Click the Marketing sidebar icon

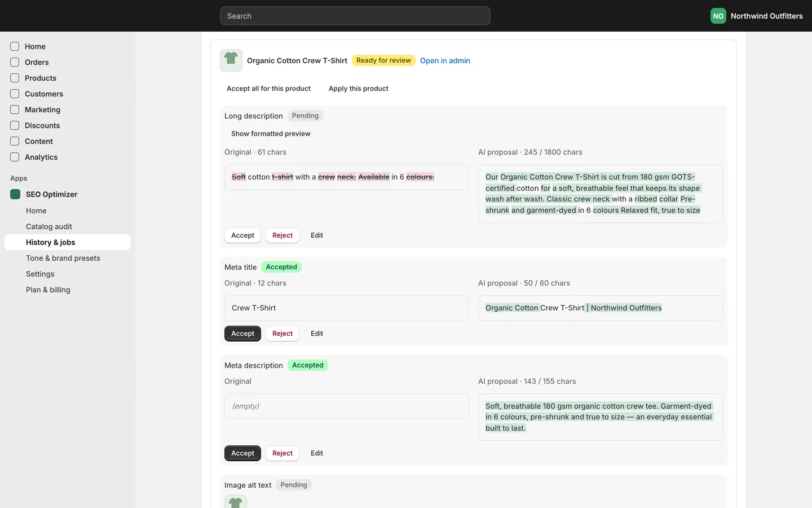[x=15, y=110]
